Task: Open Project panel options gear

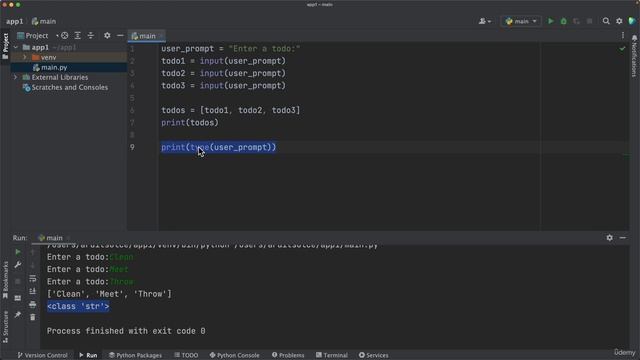Action: [107, 36]
